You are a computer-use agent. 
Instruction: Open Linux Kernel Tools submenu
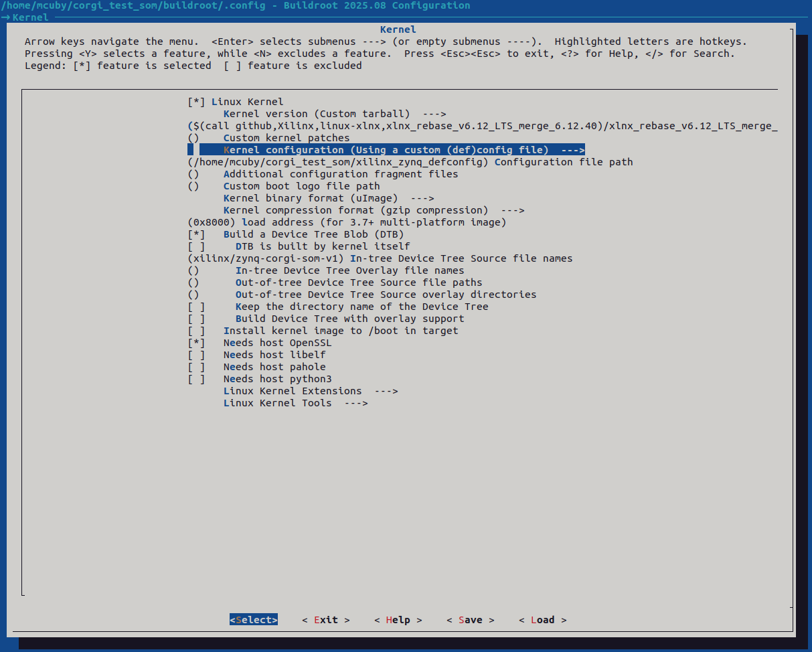point(296,403)
